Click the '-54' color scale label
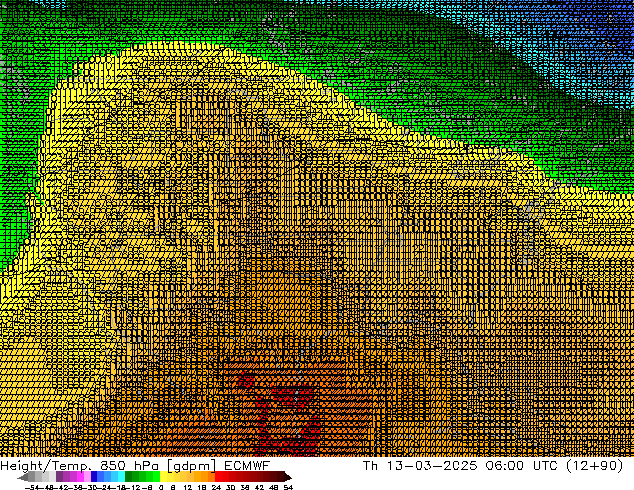This screenshot has height=490, width=634. [x=31, y=488]
